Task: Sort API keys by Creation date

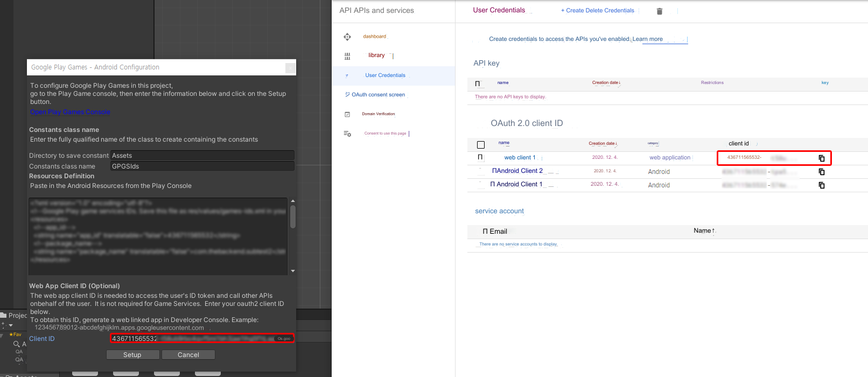Action: point(606,82)
